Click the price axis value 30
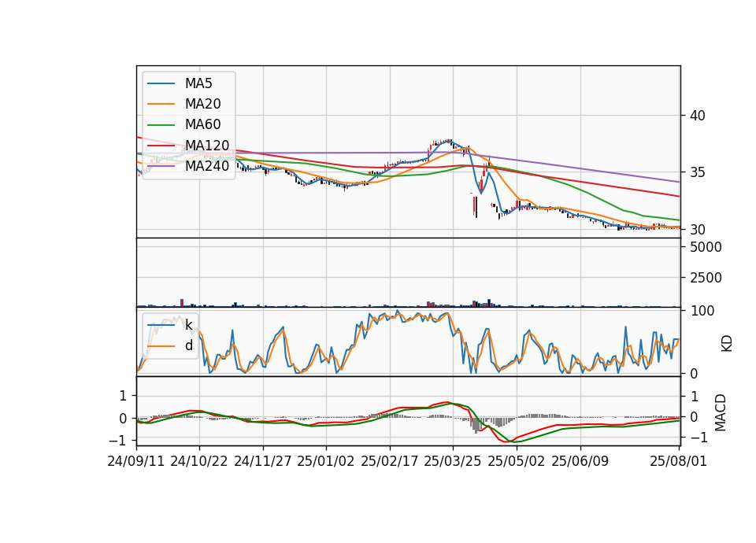Image resolution: width=756 pixels, height=543 pixels. pos(698,230)
